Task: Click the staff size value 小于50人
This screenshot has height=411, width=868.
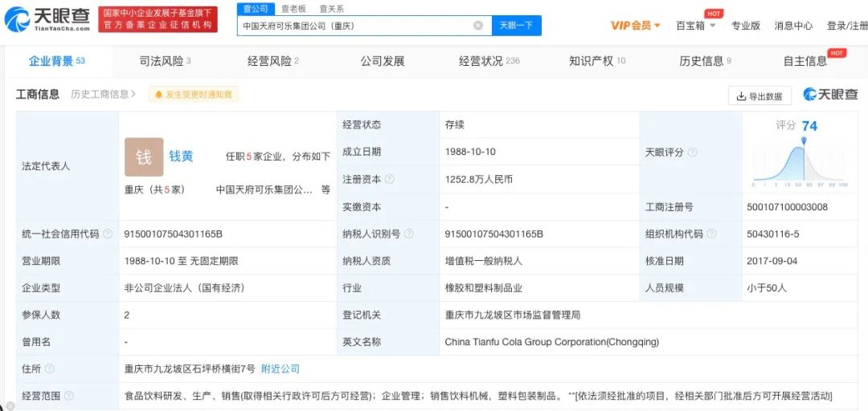Action: (767, 288)
